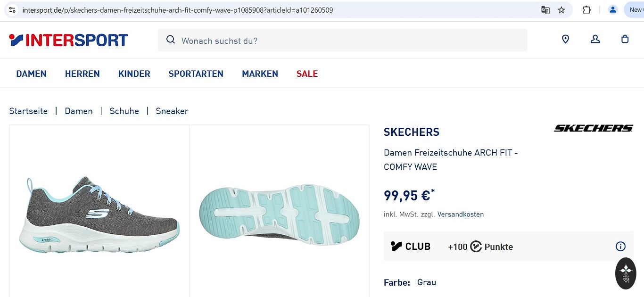The height and width of the screenshot is (297, 644).
Task: Click the translate page icon in address bar
Action: pos(545,10)
